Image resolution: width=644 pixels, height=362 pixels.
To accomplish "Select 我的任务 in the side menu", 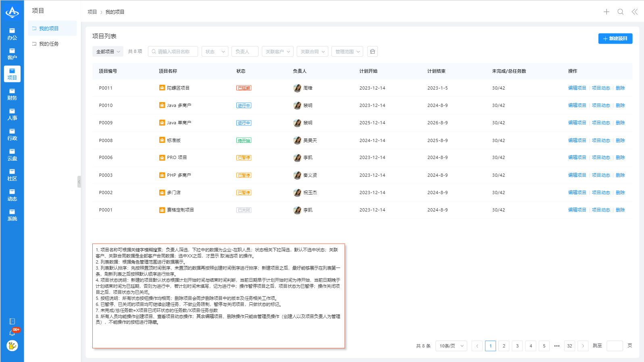I will [52, 44].
